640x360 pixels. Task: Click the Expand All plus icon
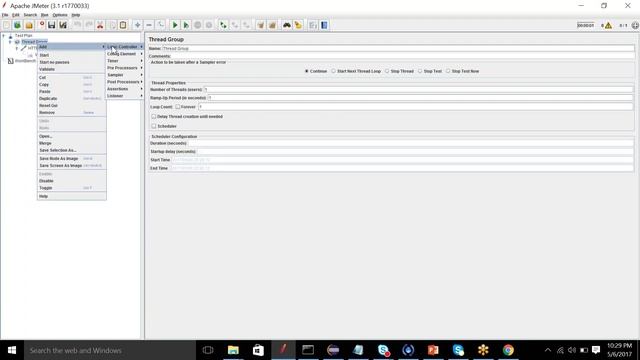(x=138, y=25)
